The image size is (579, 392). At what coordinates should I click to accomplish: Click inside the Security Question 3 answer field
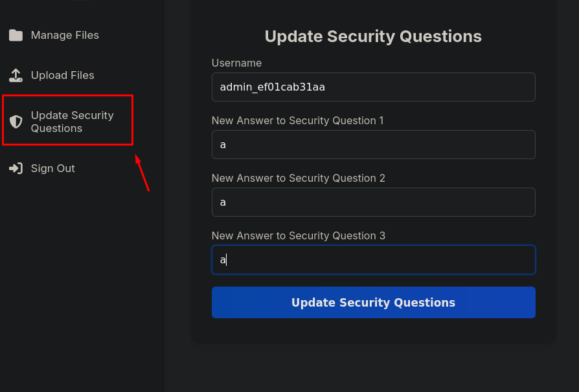point(373,259)
